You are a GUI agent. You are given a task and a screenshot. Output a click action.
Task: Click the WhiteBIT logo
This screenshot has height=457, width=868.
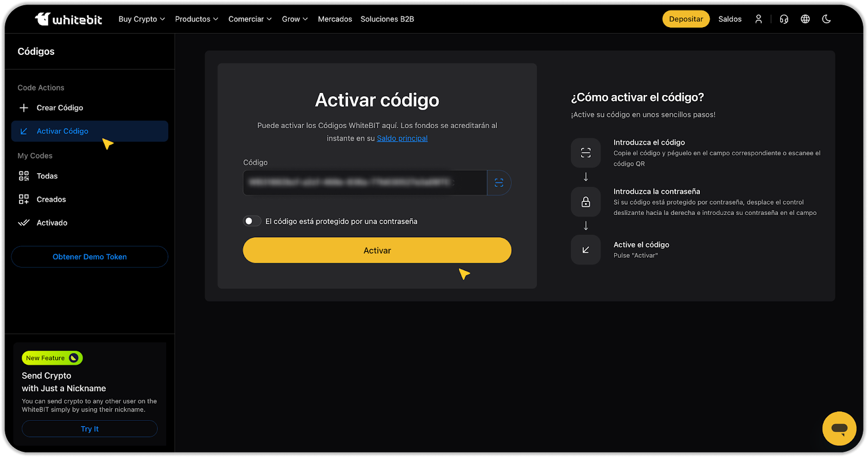coord(68,19)
